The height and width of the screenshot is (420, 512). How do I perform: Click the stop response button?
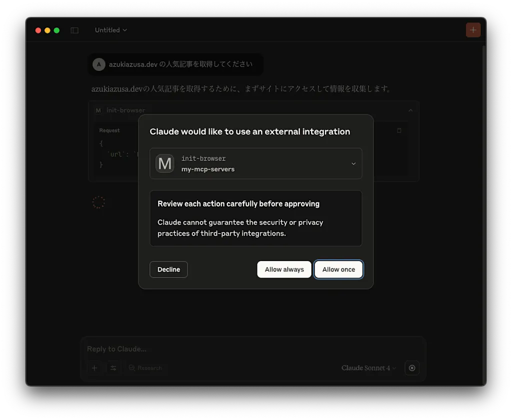click(x=412, y=368)
